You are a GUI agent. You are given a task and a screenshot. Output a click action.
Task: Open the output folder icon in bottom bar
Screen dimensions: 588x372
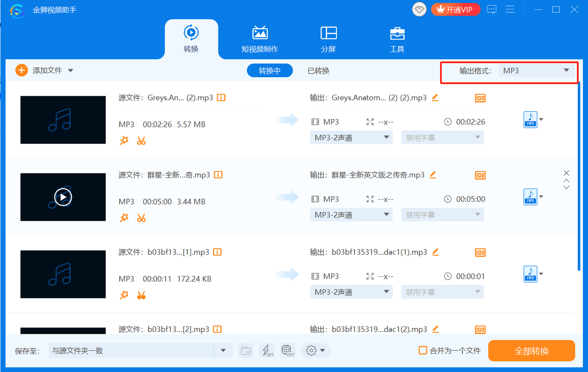(246, 351)
